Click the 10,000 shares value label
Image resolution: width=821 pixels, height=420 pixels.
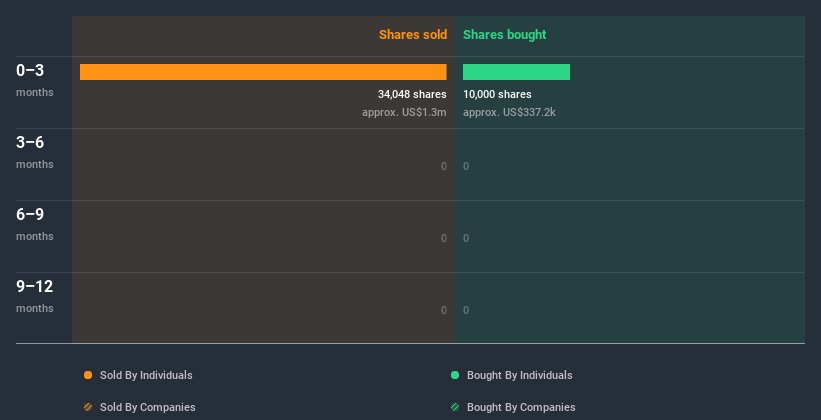click(497, 95)
